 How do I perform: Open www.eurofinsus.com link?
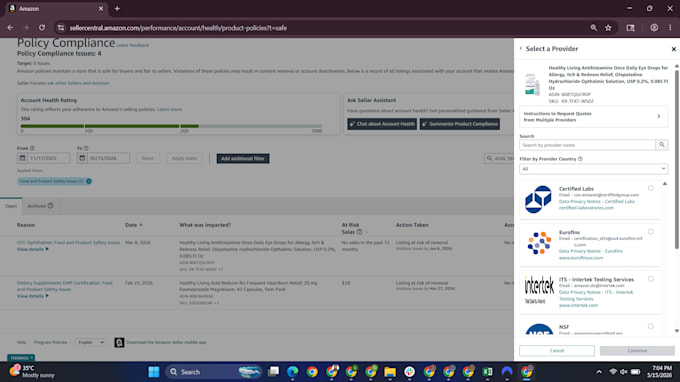point(581,258)
